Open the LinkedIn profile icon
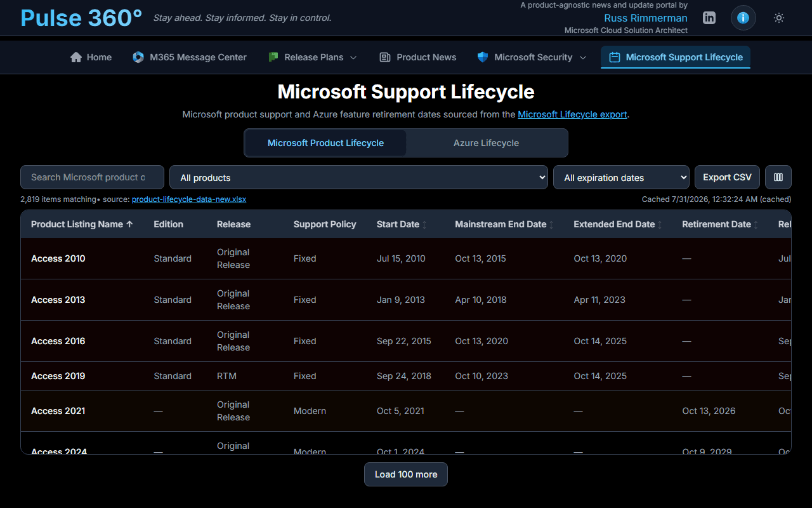This screenshot has width=812, height=508. (x=709, y=18)
